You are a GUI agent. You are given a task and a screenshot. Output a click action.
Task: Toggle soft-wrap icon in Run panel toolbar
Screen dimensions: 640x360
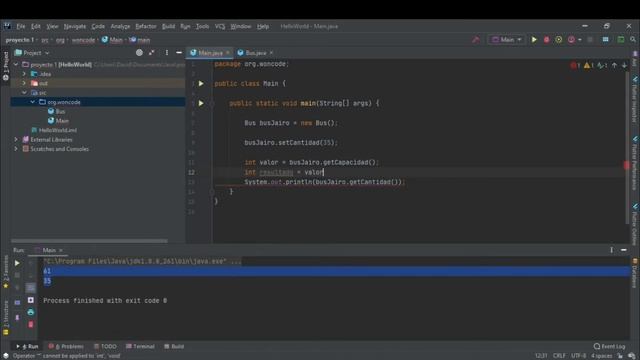pos(31,288)
